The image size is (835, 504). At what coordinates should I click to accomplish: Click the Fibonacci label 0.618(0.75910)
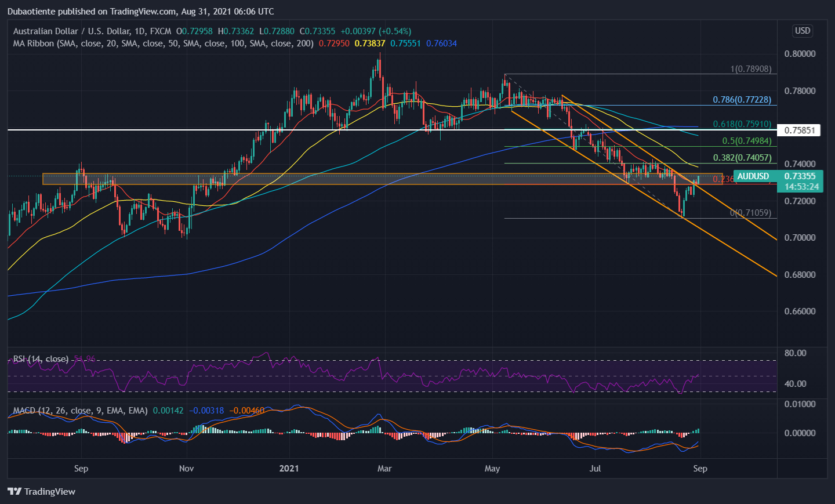tap(742, 124)
